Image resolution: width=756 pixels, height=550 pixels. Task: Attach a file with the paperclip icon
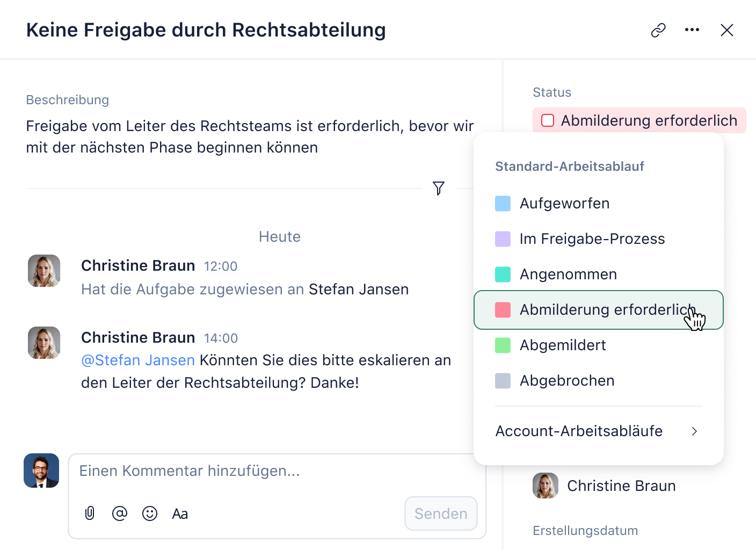pyautogui.click(x=90, y=513)
